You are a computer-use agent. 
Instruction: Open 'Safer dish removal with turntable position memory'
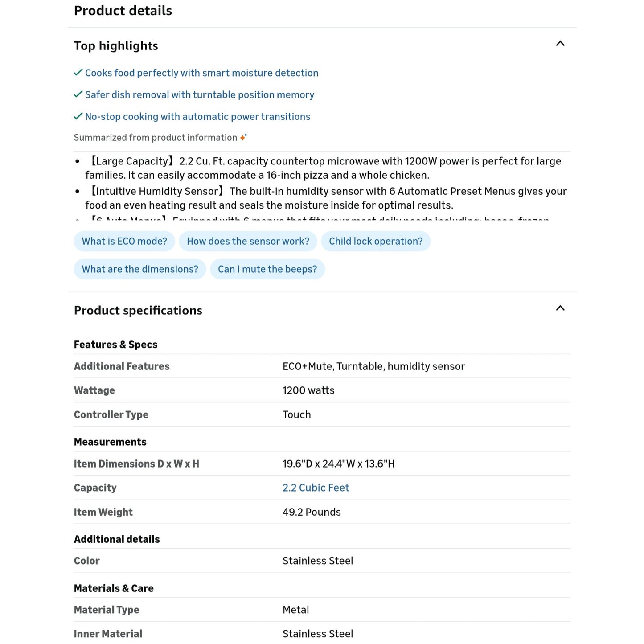tap(200, 95)
